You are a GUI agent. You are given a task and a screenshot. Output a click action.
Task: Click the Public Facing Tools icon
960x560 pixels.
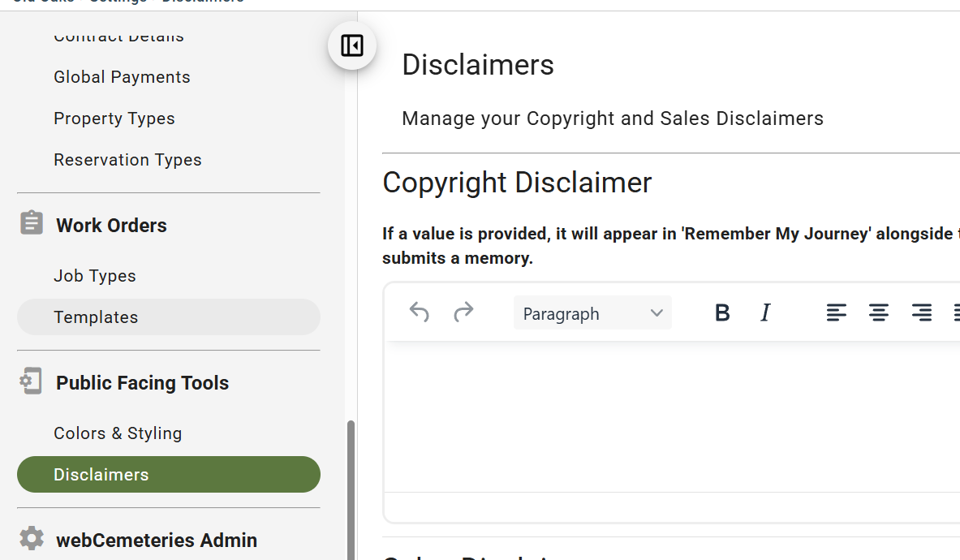coord(31,381)
